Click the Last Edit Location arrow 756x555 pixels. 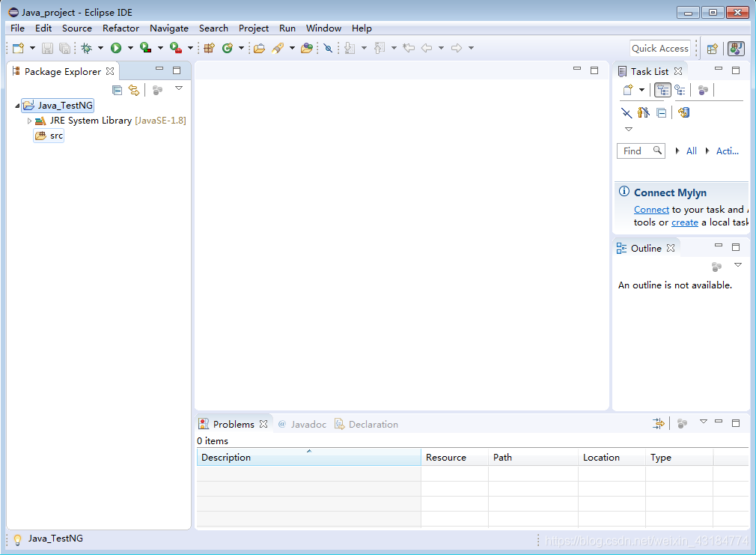[409, 48]
